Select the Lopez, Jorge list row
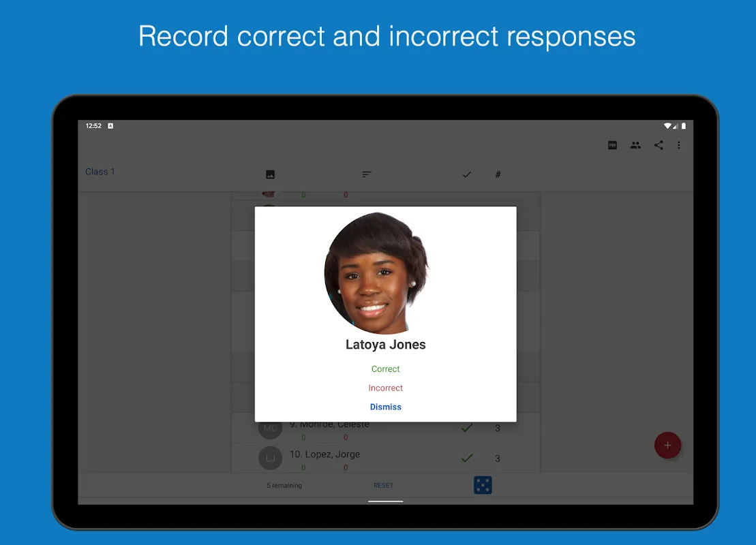756x545 pixels. coord(386,458)
